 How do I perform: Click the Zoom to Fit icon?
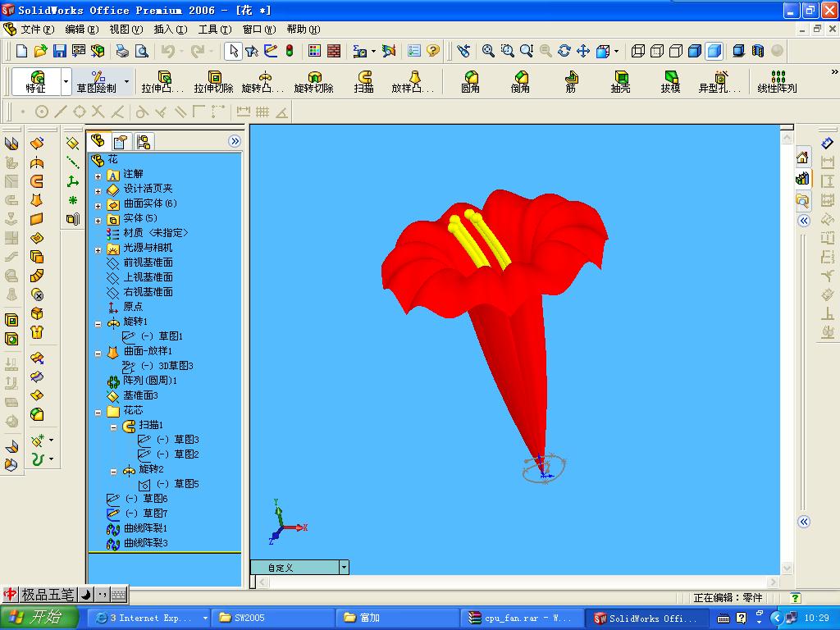(x=488, y=51)
